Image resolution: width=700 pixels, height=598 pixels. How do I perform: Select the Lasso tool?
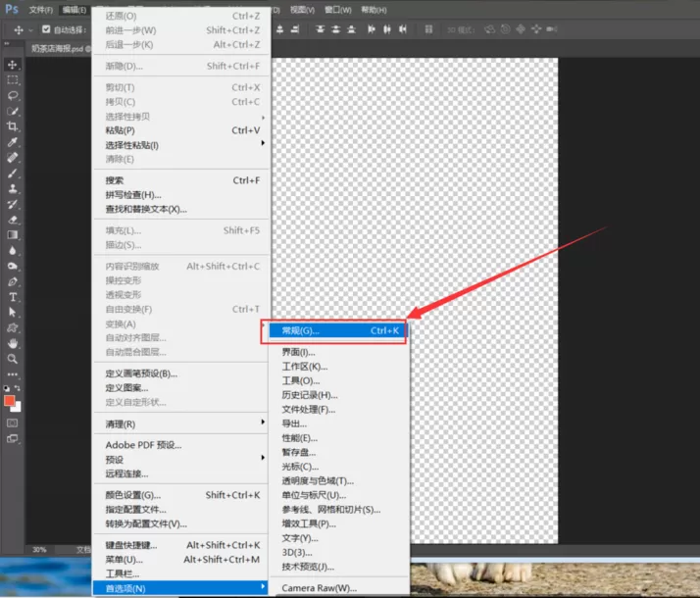(x=13, y=95)
